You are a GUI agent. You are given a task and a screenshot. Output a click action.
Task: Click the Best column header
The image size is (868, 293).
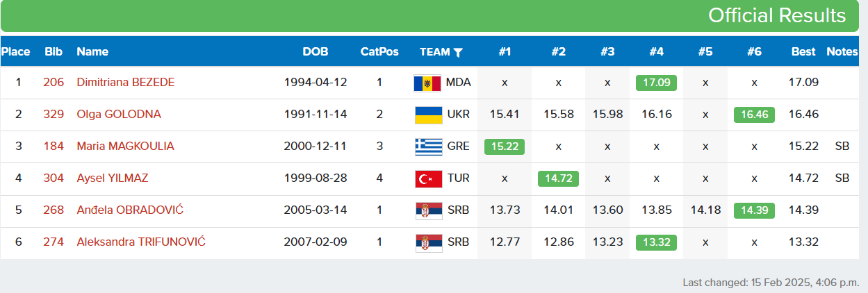coord(803,52)
